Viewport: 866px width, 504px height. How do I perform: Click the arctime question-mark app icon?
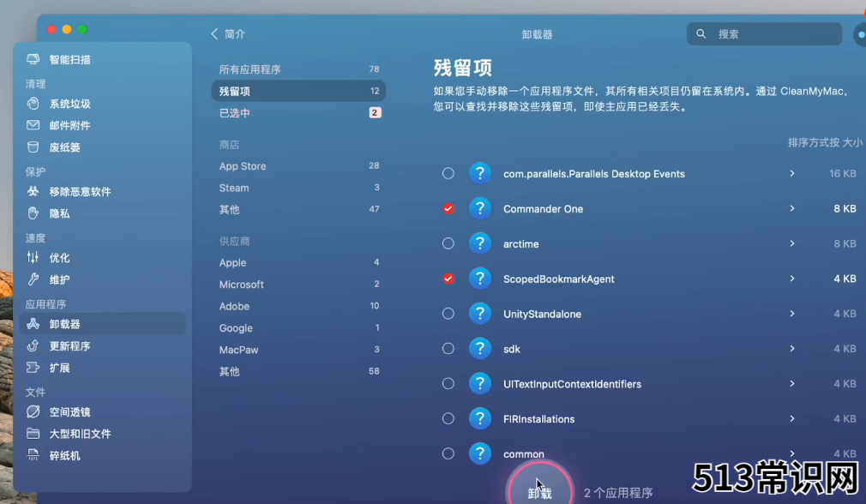coord(480,243)
